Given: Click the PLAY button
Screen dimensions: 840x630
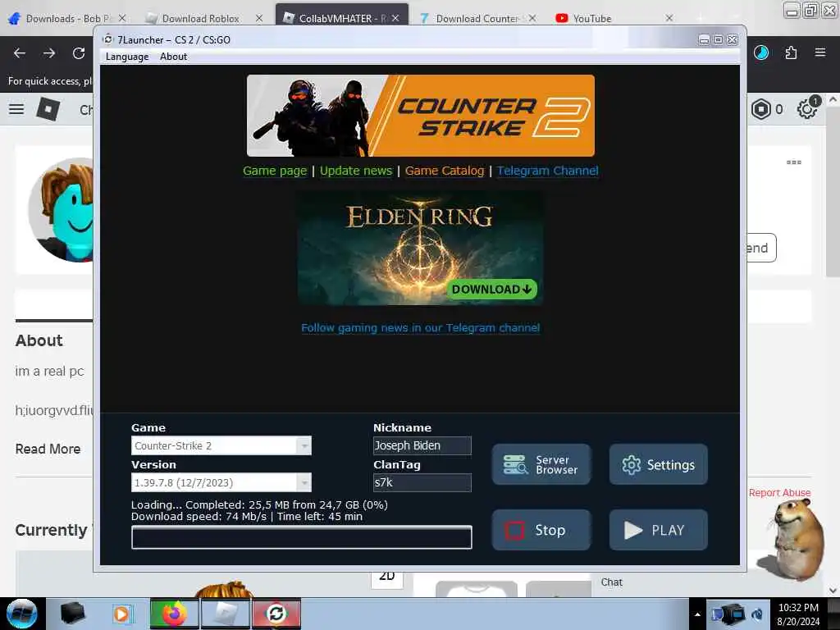Looking at the screenshot, I should point(659,530).
